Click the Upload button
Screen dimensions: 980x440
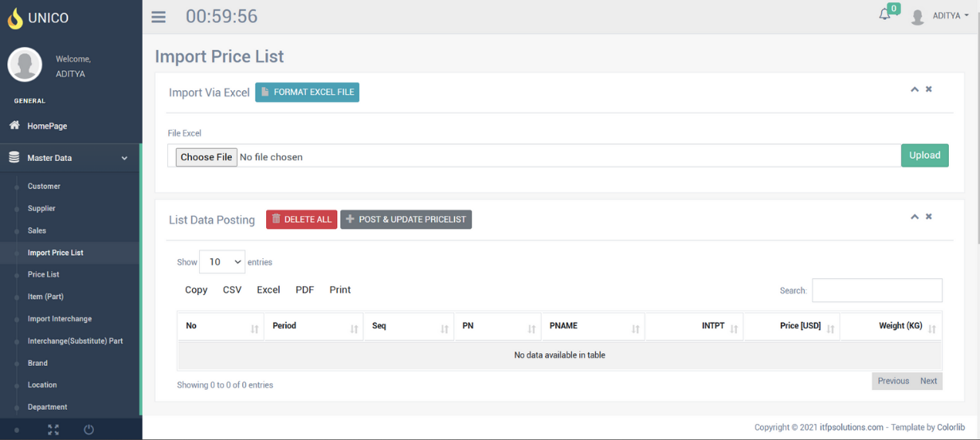coord(924,155)
